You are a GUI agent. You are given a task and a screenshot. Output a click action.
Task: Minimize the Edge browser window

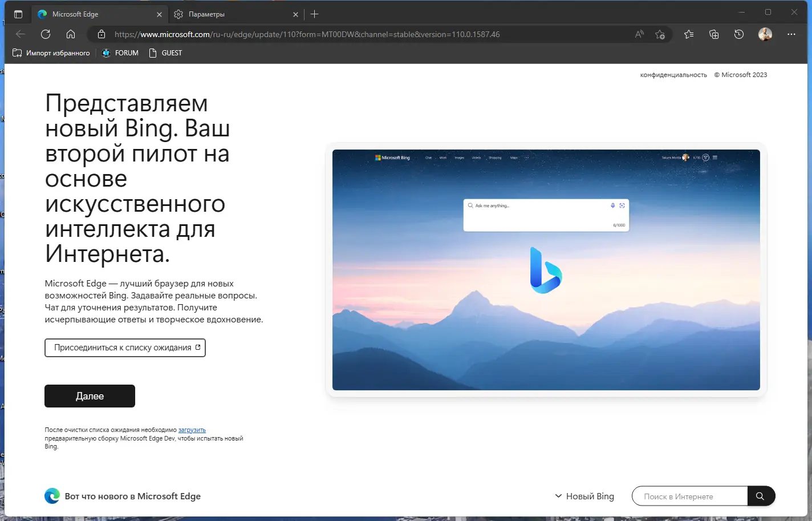click(742, 12)
